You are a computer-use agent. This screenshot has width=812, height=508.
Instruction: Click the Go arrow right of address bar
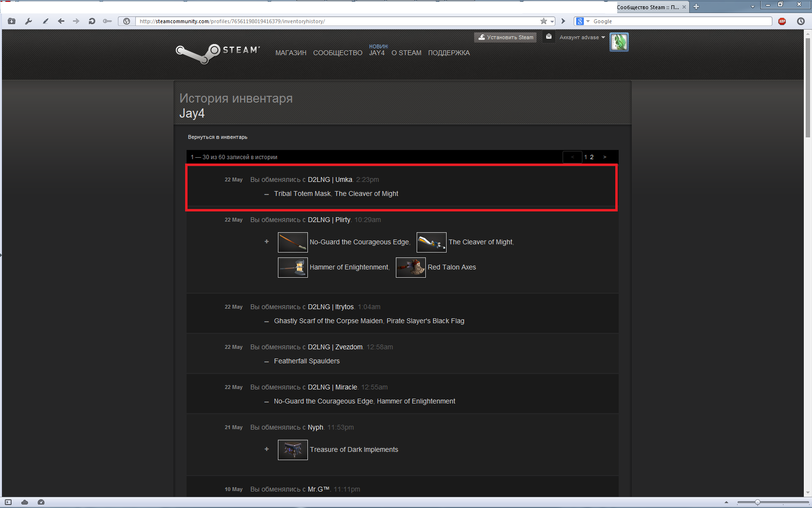[563, 21]
